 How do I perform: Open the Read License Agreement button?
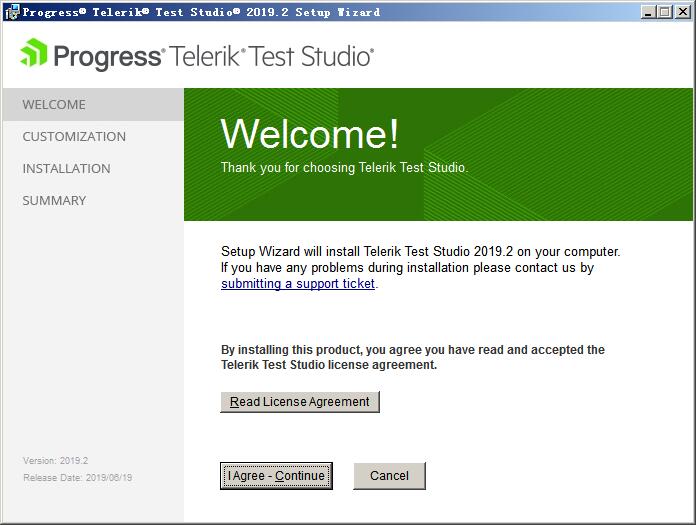(x=300, y=402)
